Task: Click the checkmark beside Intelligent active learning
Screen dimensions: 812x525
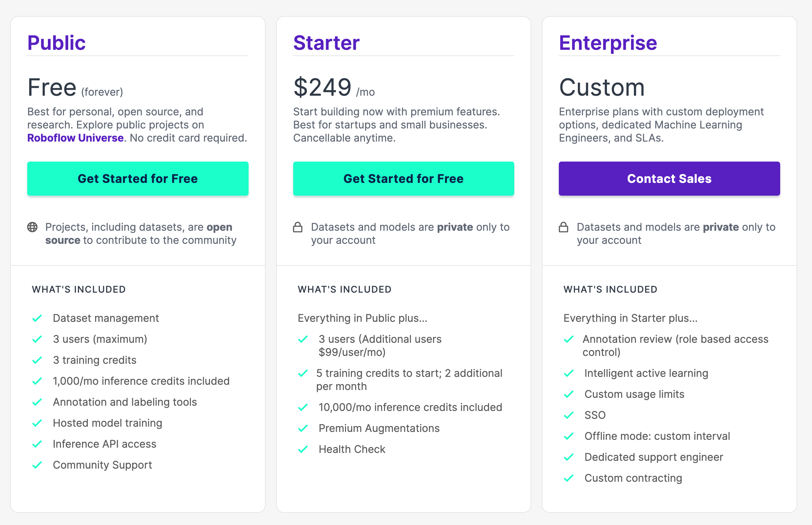Action: [x=569, y=373]
